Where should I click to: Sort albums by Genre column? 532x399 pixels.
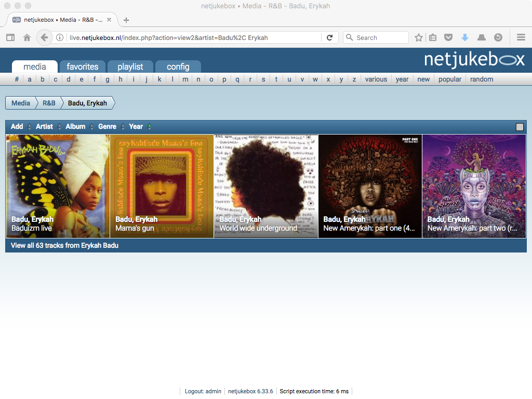108,126
